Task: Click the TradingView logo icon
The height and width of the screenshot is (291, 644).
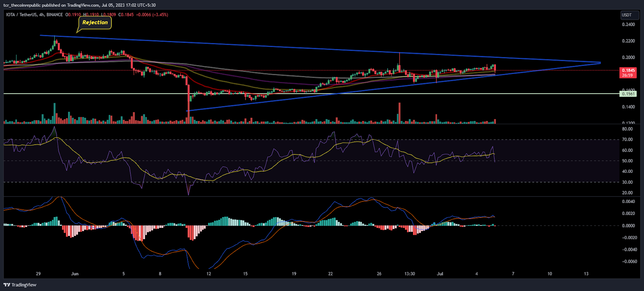Action: [7, 285]
